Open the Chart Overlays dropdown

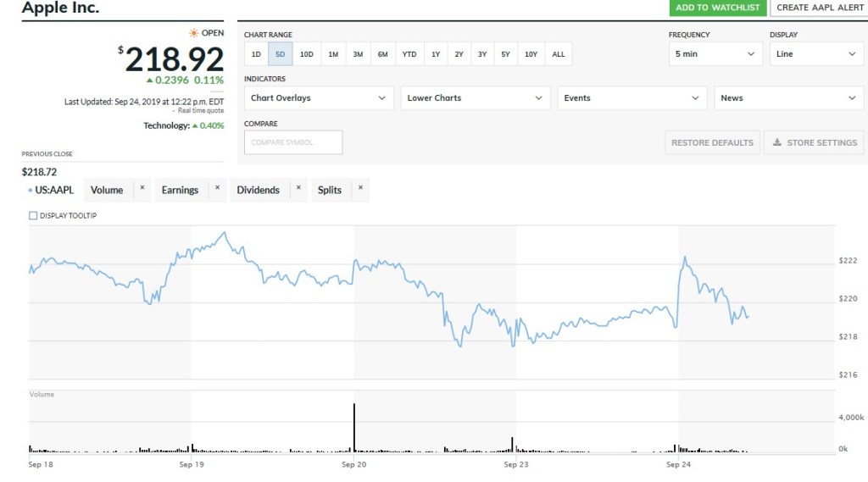[x=319, y=98]
